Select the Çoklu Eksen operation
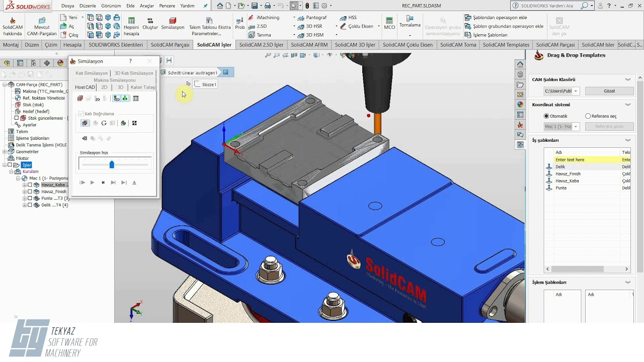The image size is (644, 362). tap(356, 26)
